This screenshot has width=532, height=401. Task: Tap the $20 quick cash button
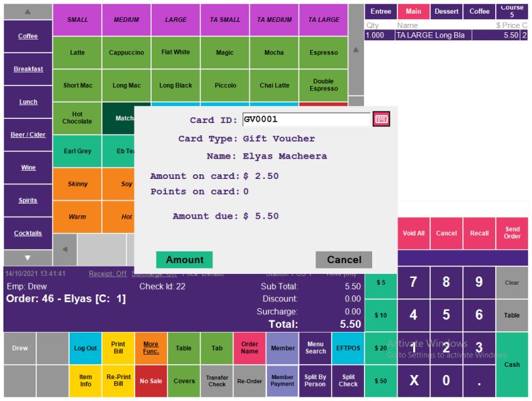(381, 348)
